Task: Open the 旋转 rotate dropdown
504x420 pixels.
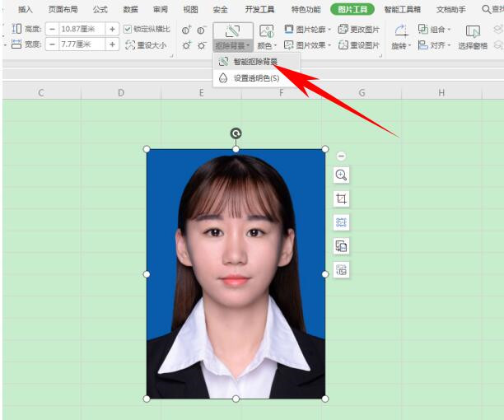Action: [401, 46]
